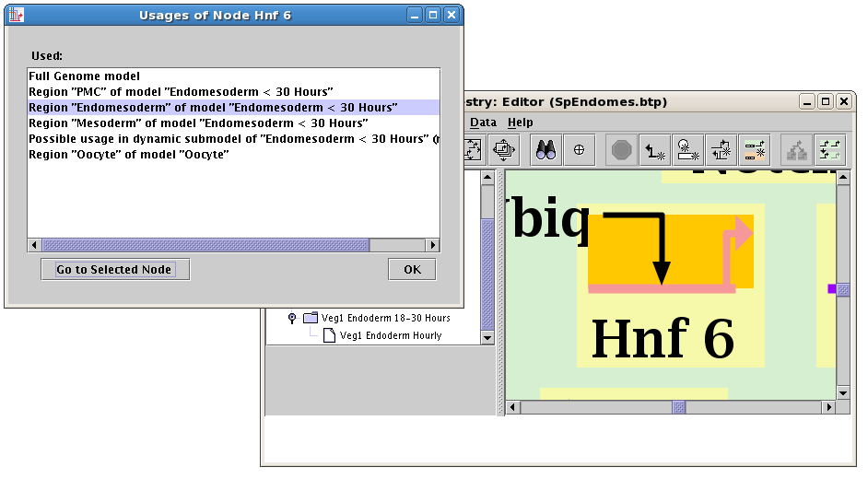Open the Data menu
868x479 pixels.
(483, 123)
